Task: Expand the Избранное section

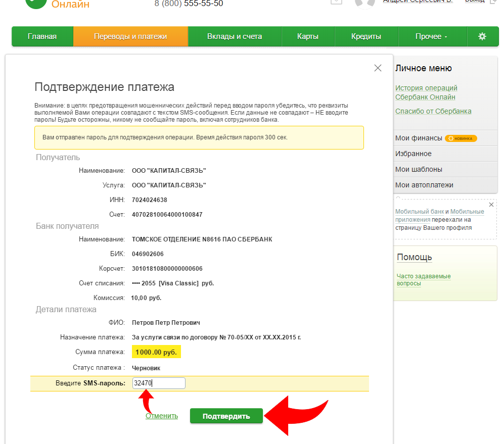Action: click(x=445, y=154)
